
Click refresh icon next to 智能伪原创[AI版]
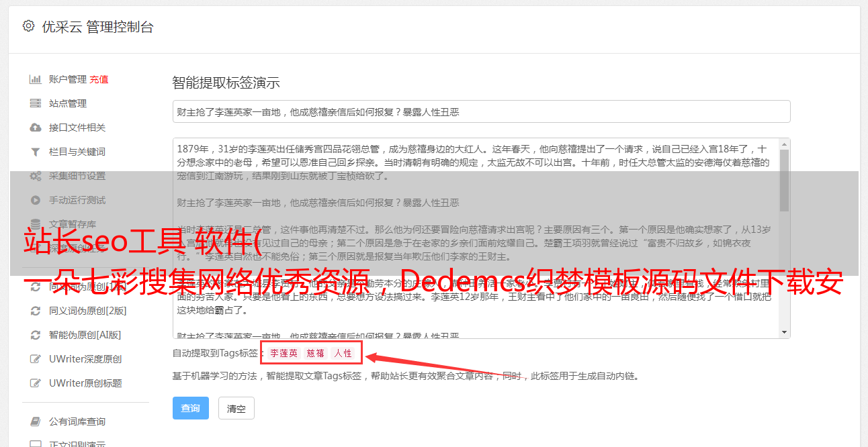click(x=36, y=335)
